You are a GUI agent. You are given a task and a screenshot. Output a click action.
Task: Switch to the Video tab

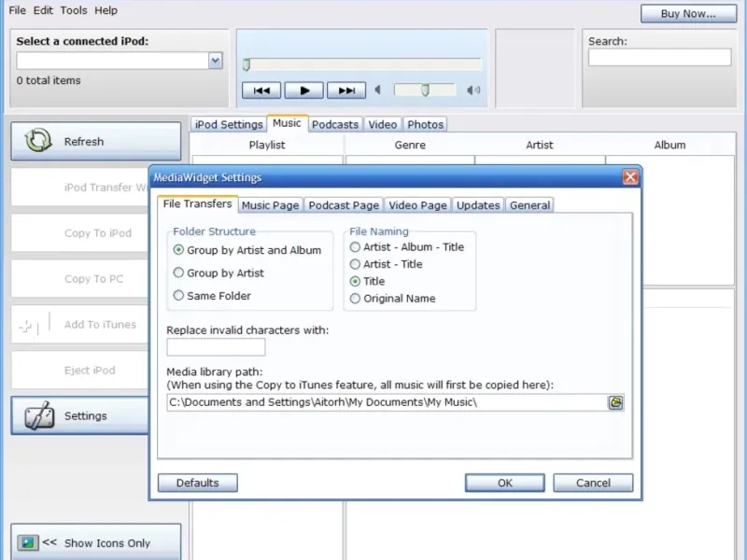[383, 124]
